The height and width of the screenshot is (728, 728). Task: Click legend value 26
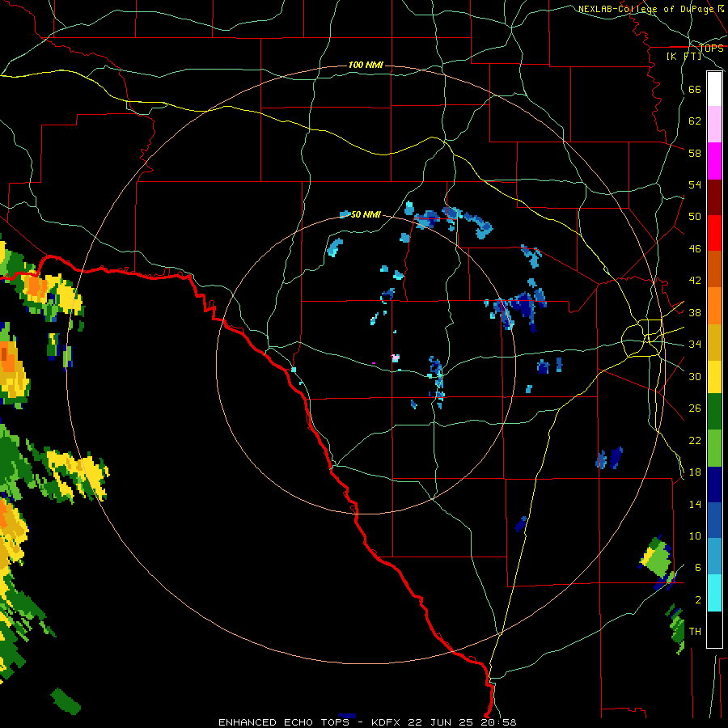tap(695, 408)
